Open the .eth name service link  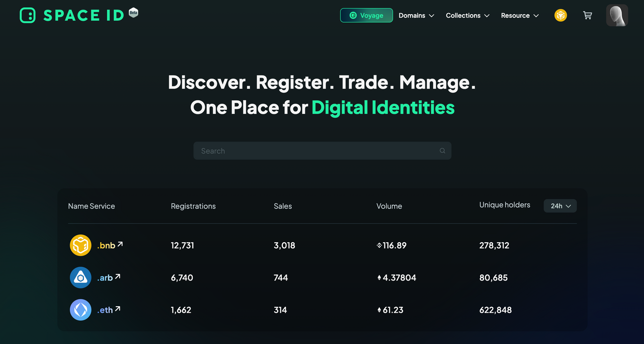(109, 310)
